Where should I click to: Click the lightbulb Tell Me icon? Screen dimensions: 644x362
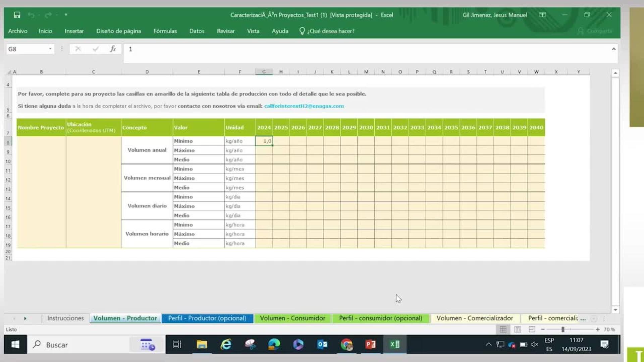coord(302,31)
